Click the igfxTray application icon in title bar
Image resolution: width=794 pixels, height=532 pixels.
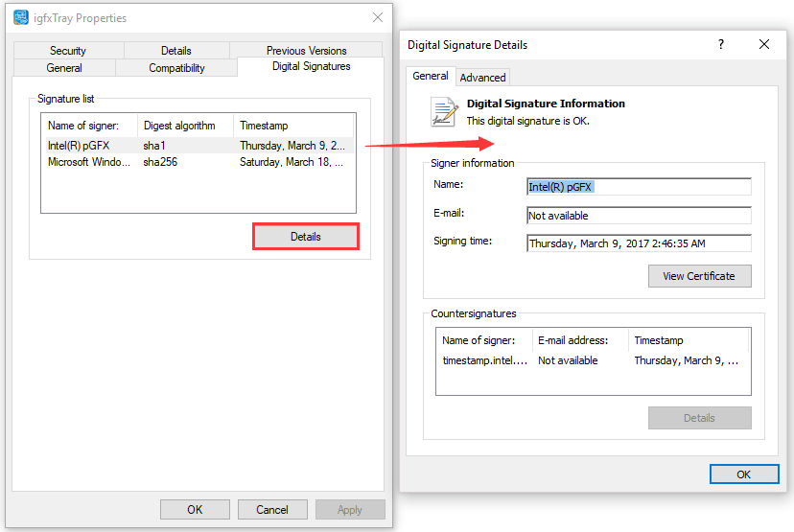(x=21, y=17)
